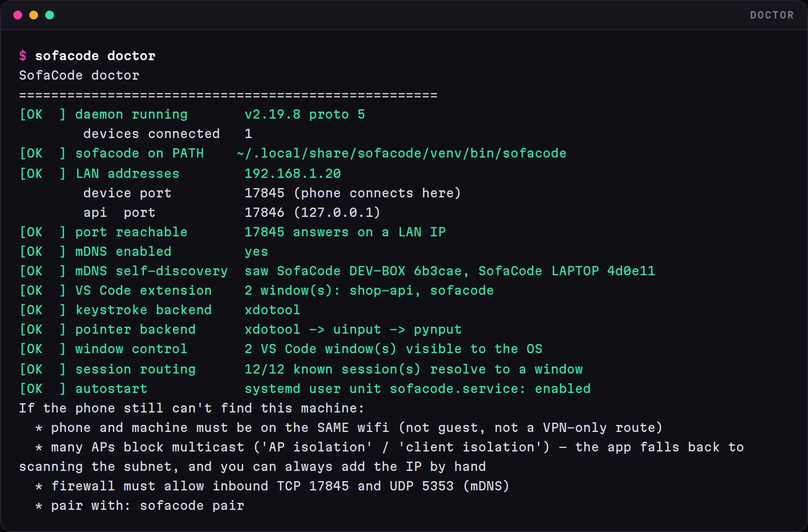The width and height of the screenshot is (808, 532).
Task: Click the 'pointer backend' label
Action: 136,329
